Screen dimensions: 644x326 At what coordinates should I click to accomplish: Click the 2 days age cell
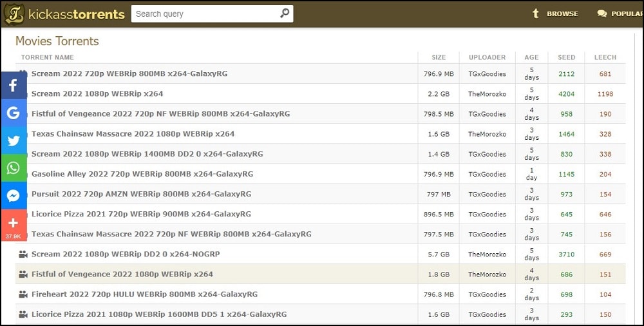tap(531, 294)
